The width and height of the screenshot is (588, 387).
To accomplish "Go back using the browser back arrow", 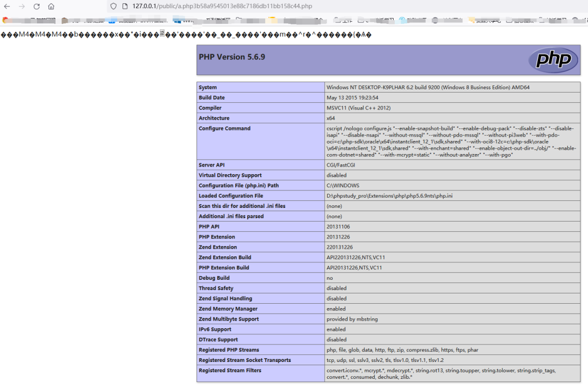I will [x=7, y=7].
